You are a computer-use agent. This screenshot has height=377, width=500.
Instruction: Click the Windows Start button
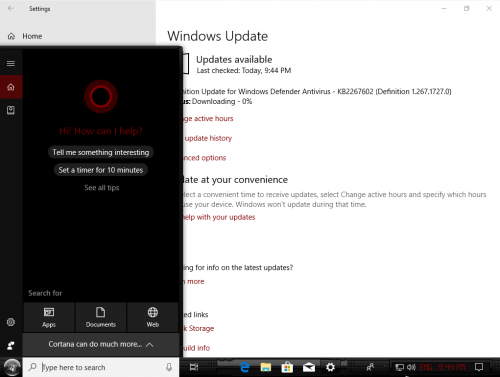pyautogui.click(x=12, y=367)
